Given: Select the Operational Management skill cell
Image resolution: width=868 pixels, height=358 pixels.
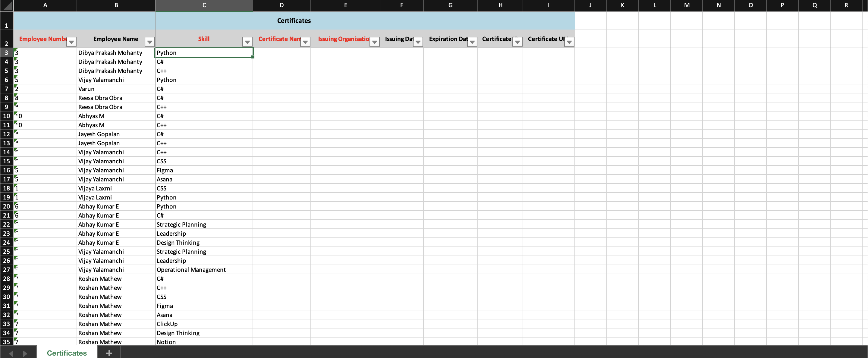Looking at the screenshot, I should click(203, 270).
